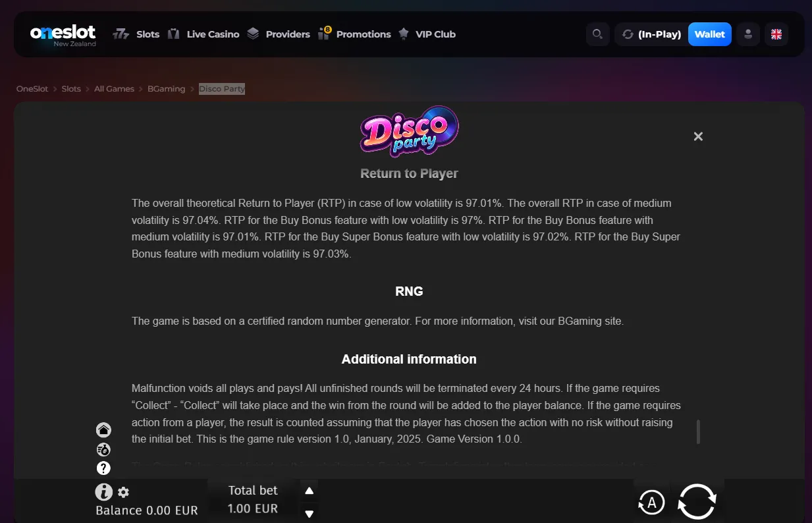Image resolution: width=812 pixels, height=523 pixels.
Task: Decrease total bet with down arrow
Action: (309, 513)
